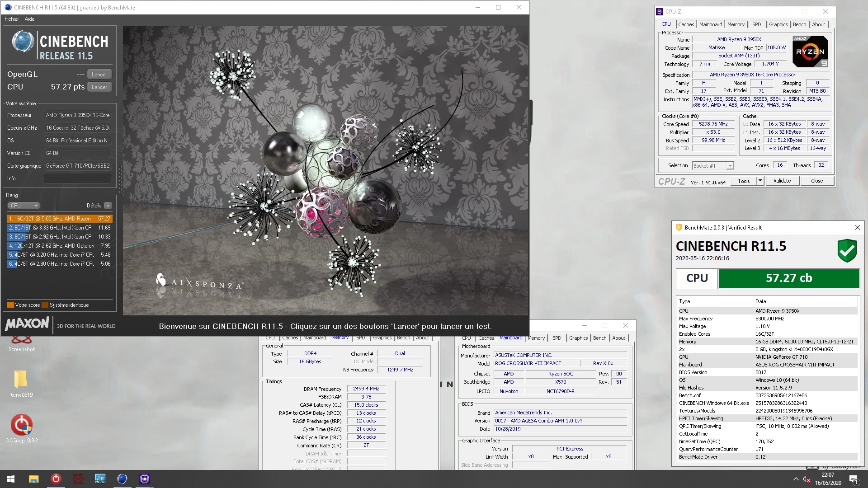Select the CPU tab in top CPU-Z
The image size is (868, 488).
click(666, 24)
